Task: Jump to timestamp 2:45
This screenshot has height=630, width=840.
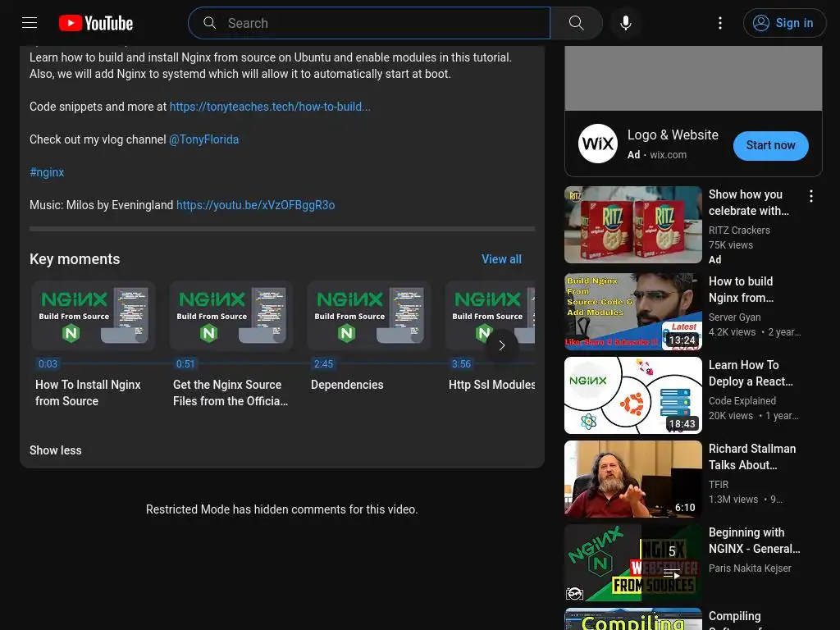Action: coord(323,363)
